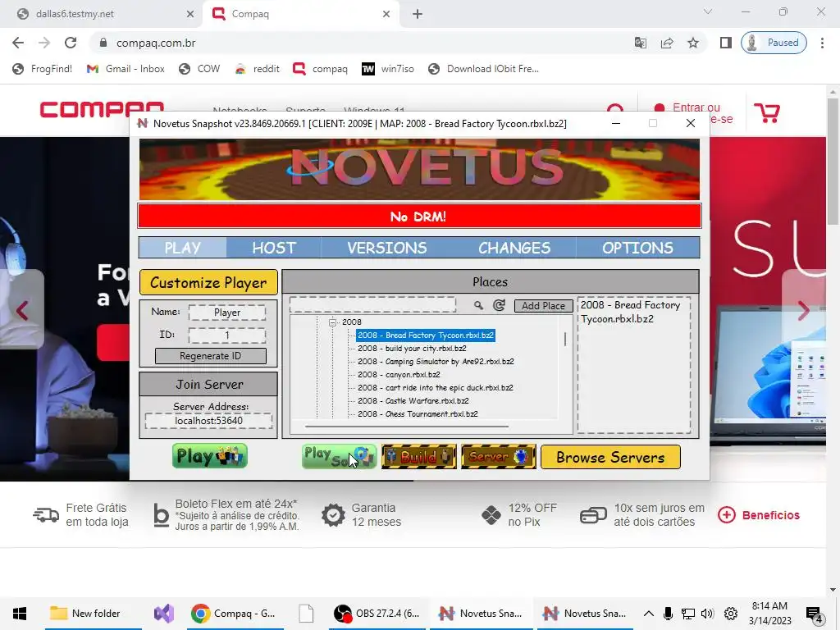Go back in Chrome
Image resolution: width=840 pixels, height=630 pixels.
coord(18,43)
